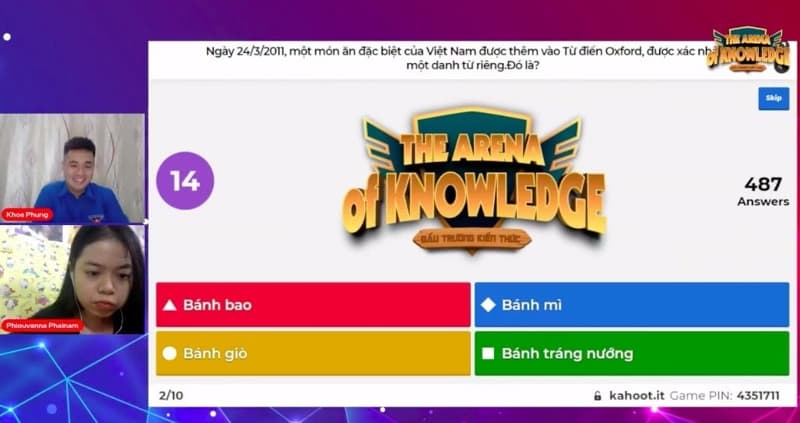
Task: Open Phiouvanna Phainam's video feed
Action: [x=72, y=280]
